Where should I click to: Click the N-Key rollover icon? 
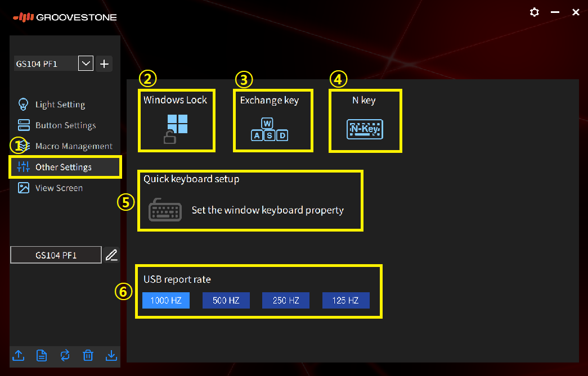365,129
